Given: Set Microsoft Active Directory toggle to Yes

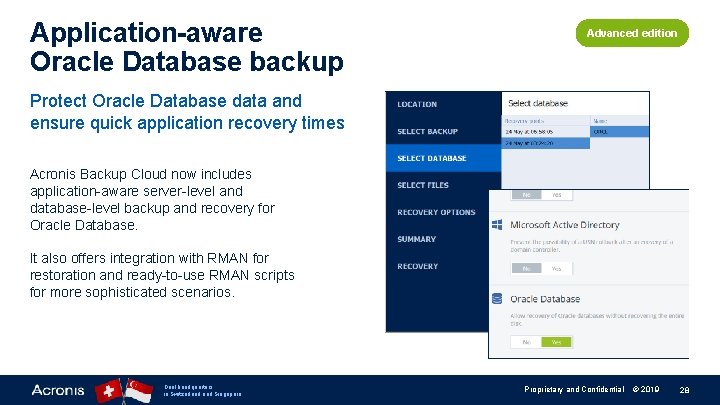Looking at the screenshot, I should (557, 268).
